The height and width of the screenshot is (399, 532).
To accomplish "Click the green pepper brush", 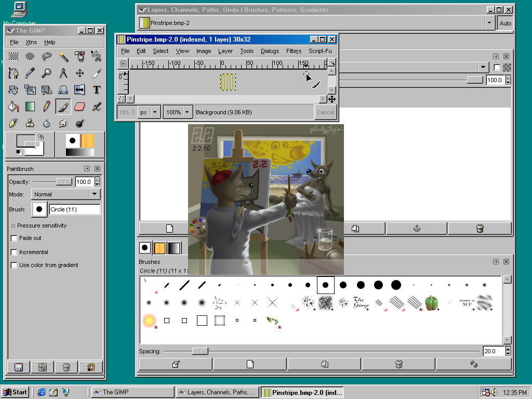I will tap(431, 302).
